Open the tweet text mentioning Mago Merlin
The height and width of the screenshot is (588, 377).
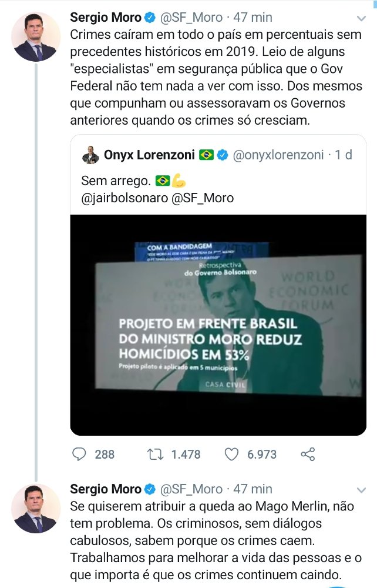click(216, 540)
